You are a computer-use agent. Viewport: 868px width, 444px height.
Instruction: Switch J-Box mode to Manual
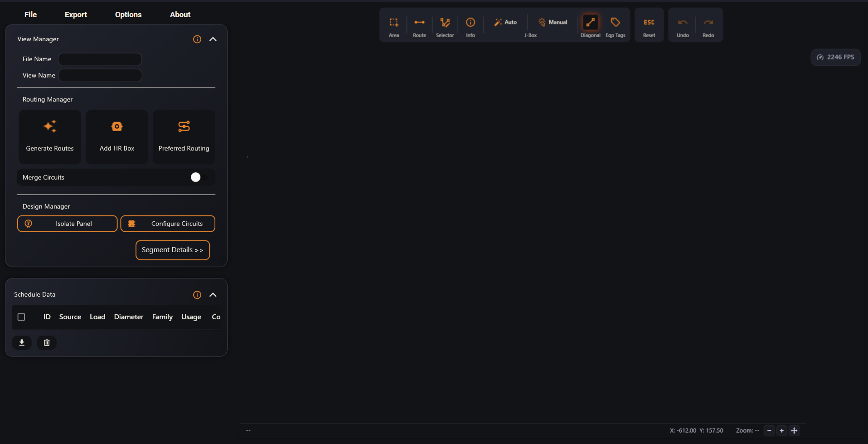(553, 22)
